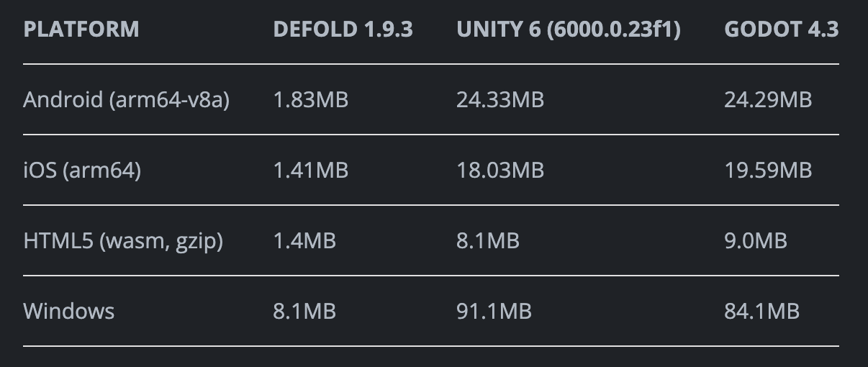
Task: Select the Android (arm64-v8a) row label
Action: tap(126, 99)
